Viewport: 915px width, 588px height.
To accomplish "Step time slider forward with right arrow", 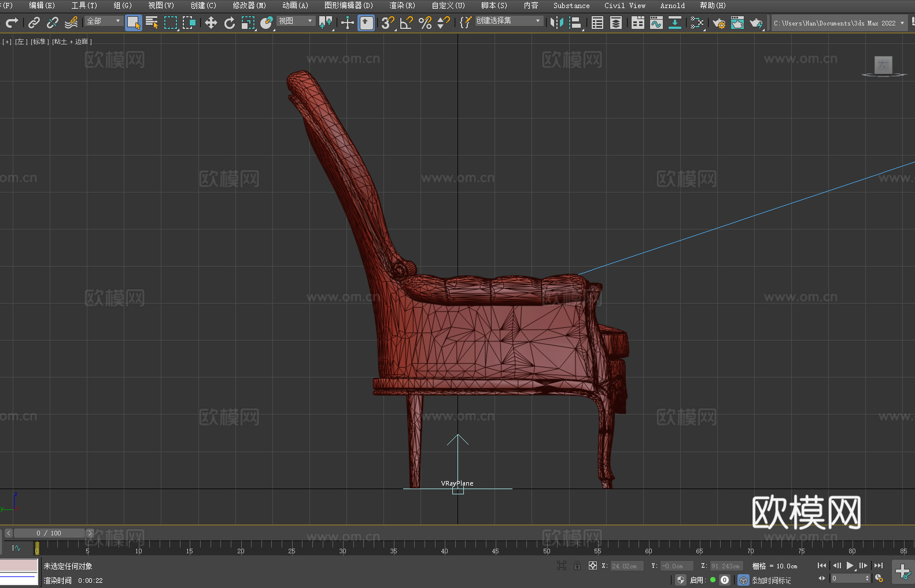I will [90, 533].
